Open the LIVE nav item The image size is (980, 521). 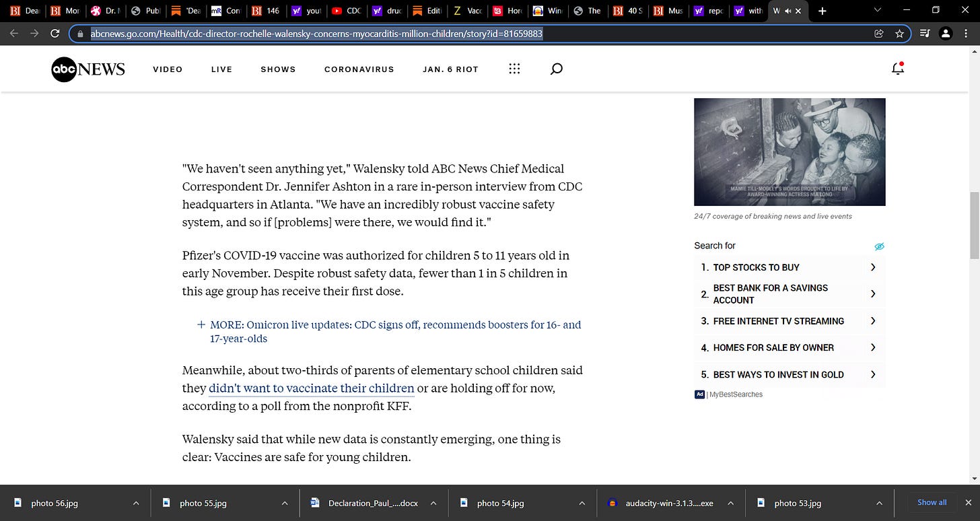pyautogui.click(x=221, y=69)
